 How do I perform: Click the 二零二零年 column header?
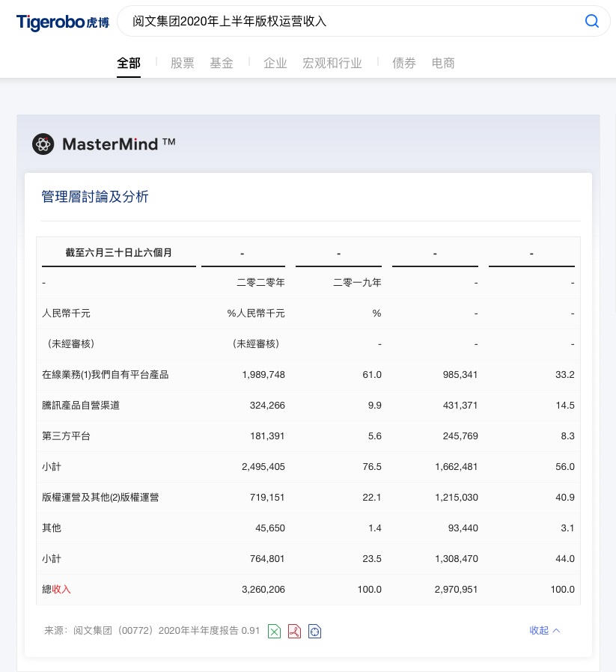coord(260,282)
